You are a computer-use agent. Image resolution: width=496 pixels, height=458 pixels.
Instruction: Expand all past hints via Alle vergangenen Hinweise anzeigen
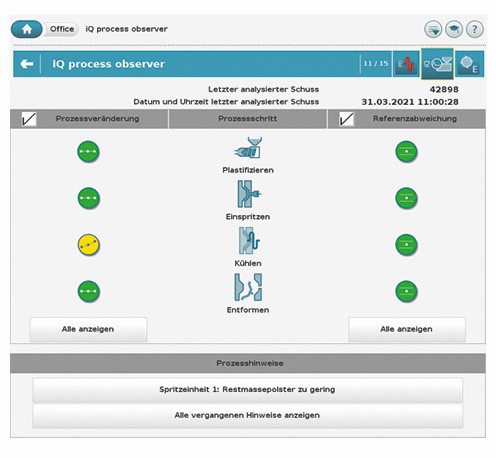point(247,415)
